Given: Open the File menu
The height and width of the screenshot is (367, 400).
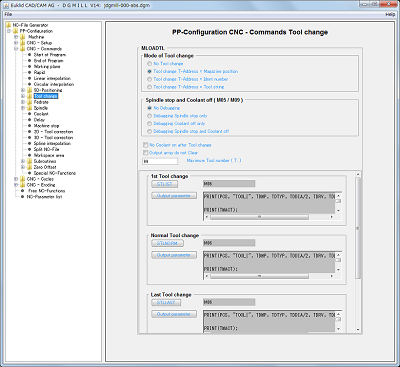Looking at the screenshot, I should click(8, 14).
